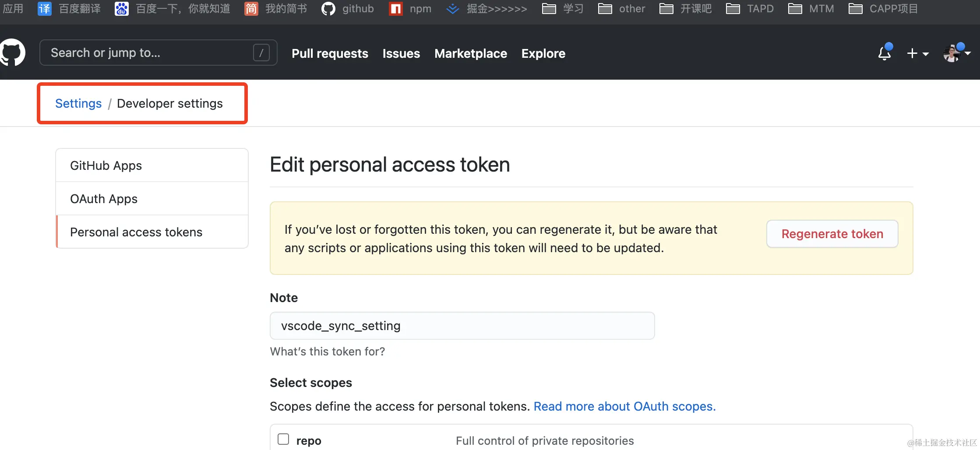Click the Jianshu bookmark icon
This screenshot has height=450, width=980.
point(251,9)
